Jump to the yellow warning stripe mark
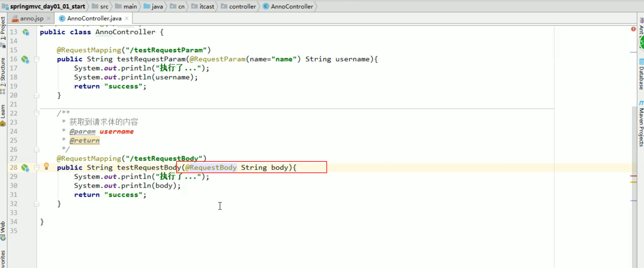Screen dimensions: 644x268 tap(633, 182)
